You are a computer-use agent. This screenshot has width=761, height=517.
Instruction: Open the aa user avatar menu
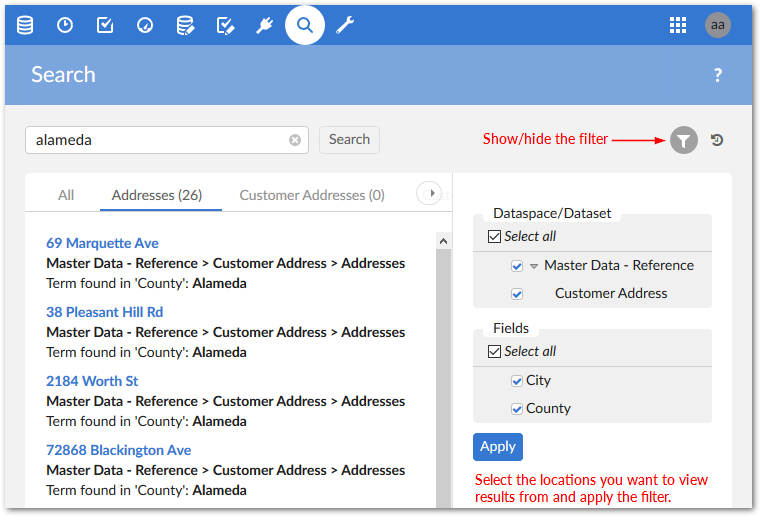point(717,25)
